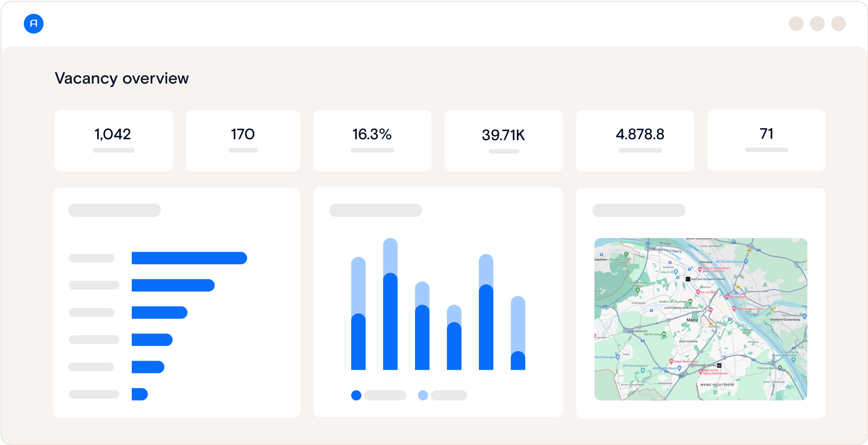Select the METRO Mainz-Kastel store icon
This screenshot has height=445, width=868.
tap(746, 262)
